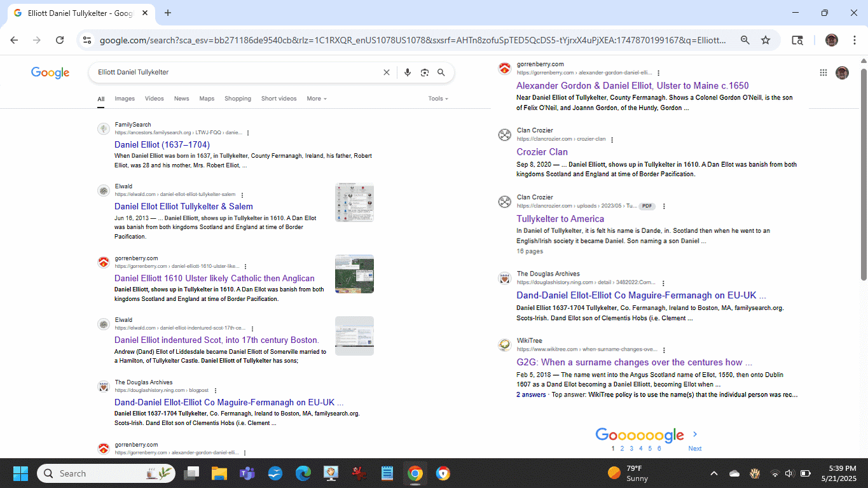Launch Microsoft Teams from the taskbar
This screenshot has width=868, height=488.
(x=247, y=473)
